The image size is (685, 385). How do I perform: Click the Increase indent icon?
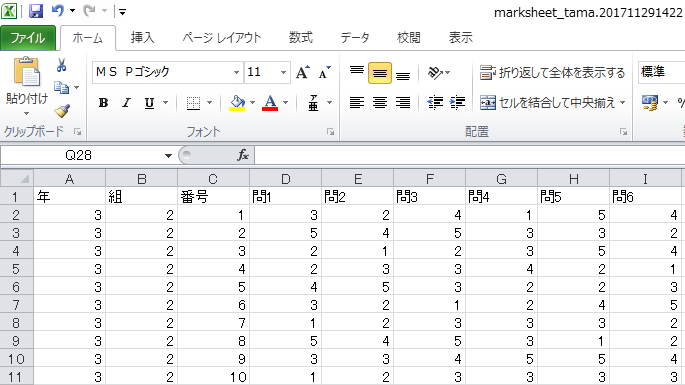457,103
